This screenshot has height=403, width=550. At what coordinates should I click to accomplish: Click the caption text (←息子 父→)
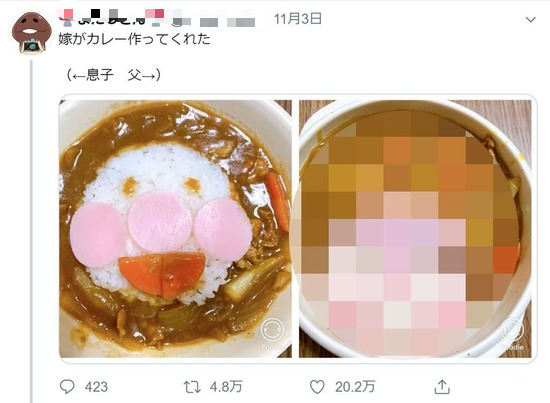point(113,75)
